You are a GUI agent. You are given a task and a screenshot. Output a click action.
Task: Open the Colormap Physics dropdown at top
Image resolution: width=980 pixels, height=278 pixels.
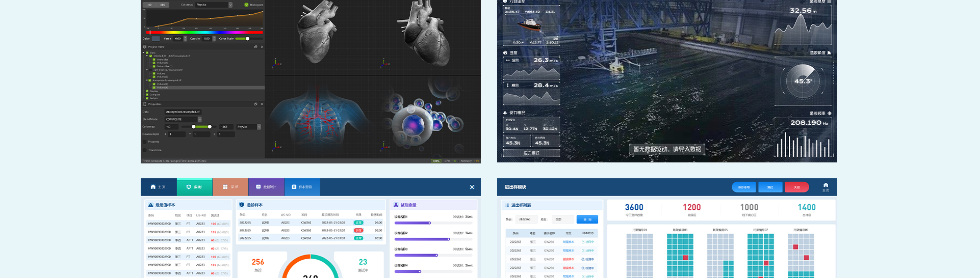coord(214,5)
